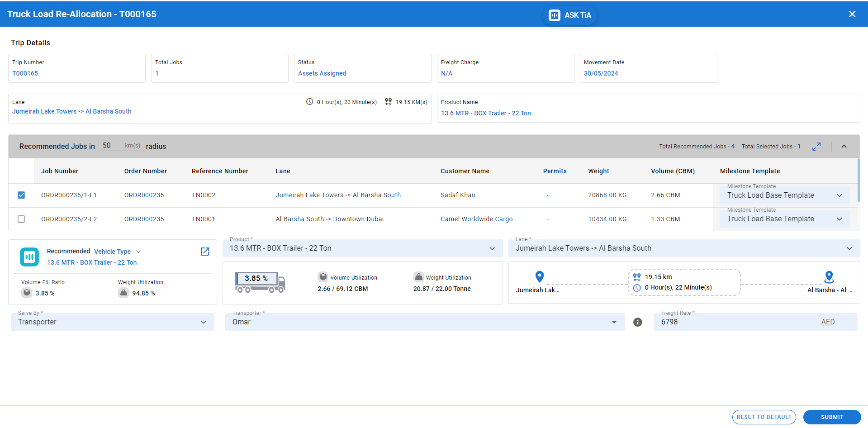The image size is (868, 428).
Task: Open the Product dropdown
Action: point(362,248)
